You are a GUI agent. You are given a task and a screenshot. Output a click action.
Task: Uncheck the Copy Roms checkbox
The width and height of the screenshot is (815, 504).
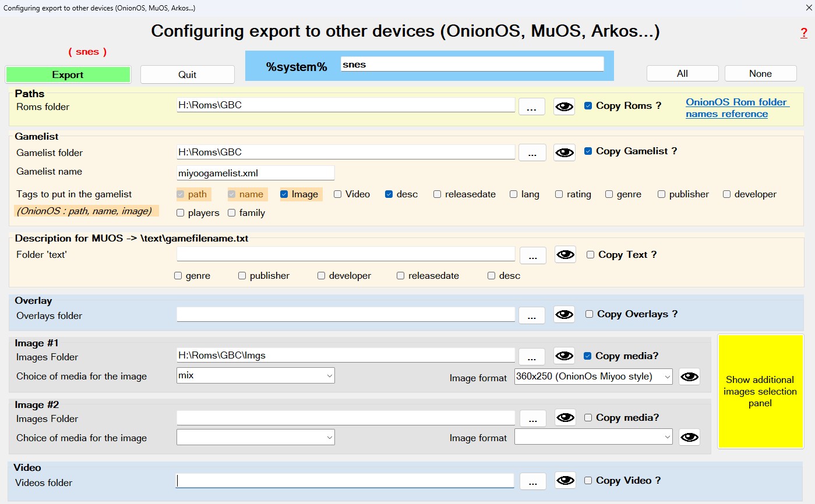tap(588, 106)
